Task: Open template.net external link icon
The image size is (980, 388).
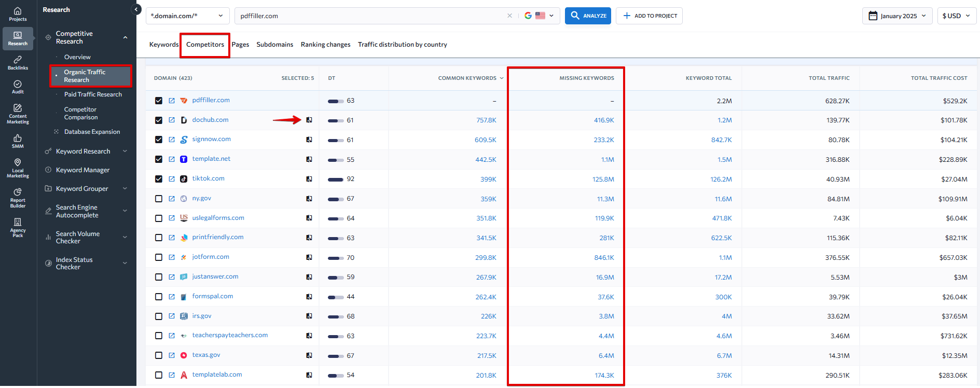Action: click(172, 159)
